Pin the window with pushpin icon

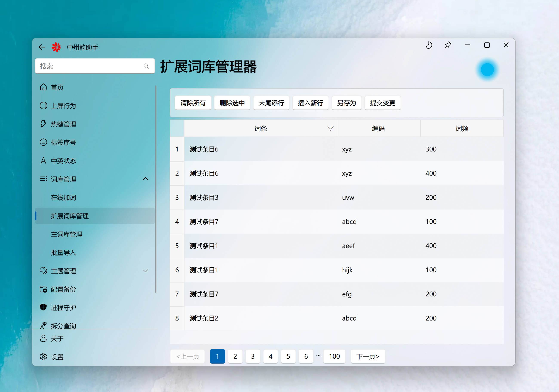click(448, 45)
